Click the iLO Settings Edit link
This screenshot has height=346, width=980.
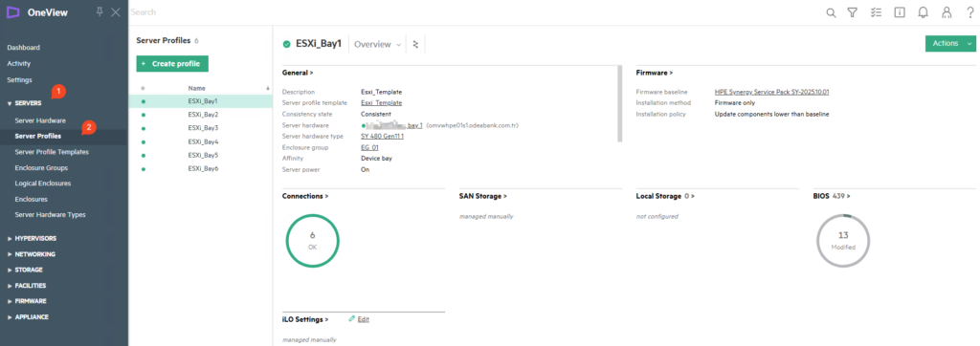point(363,319)
